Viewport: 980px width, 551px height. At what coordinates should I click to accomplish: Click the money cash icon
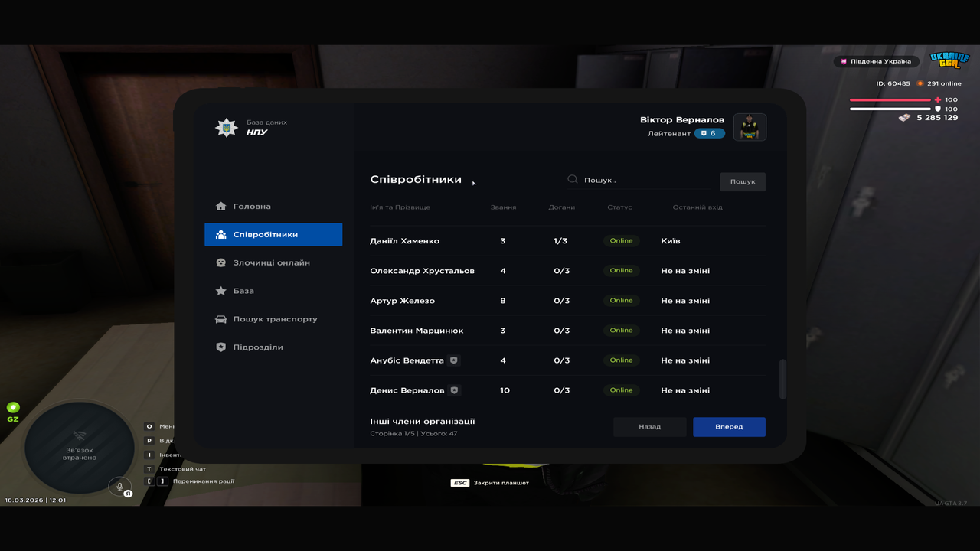point(905,118)
